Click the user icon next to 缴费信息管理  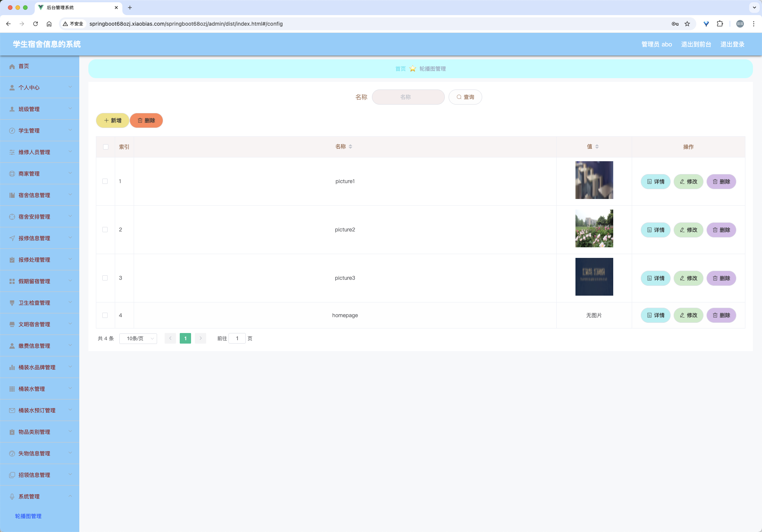tap(12, 346)
